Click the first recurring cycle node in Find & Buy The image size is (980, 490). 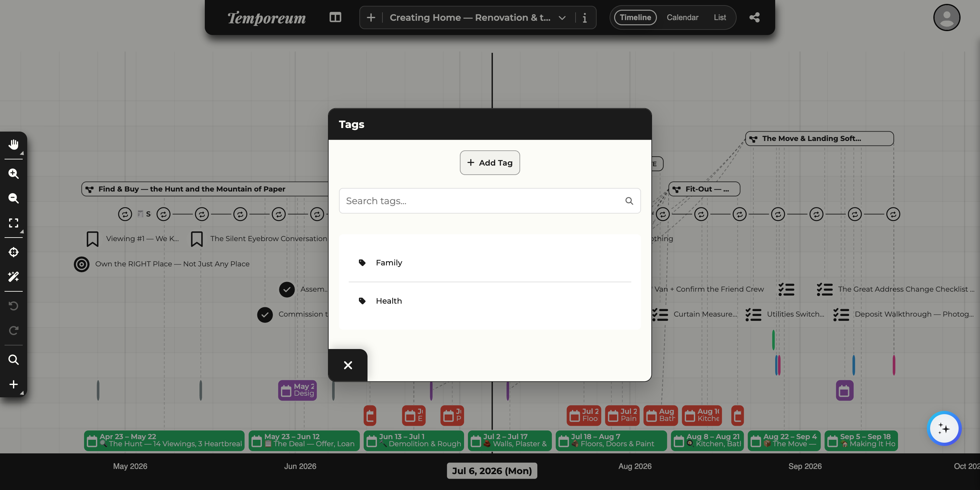[x=125, y=214]
